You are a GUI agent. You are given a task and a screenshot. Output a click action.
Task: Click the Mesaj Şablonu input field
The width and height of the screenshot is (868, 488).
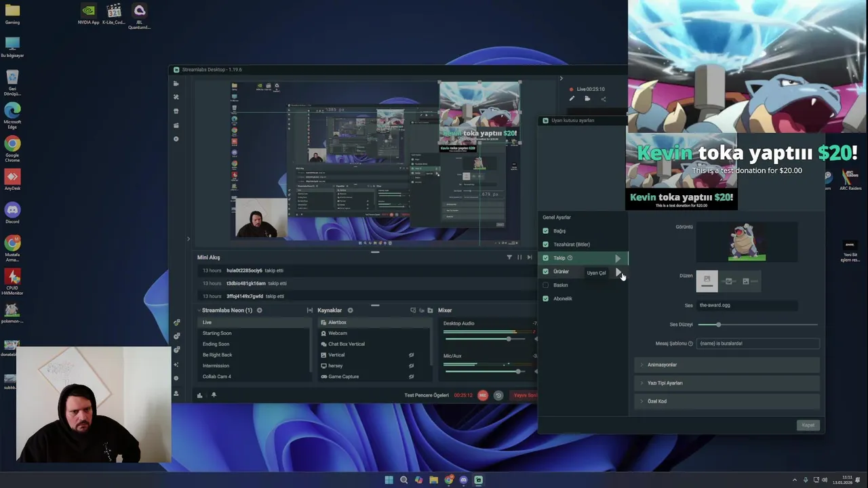point(757,344)
